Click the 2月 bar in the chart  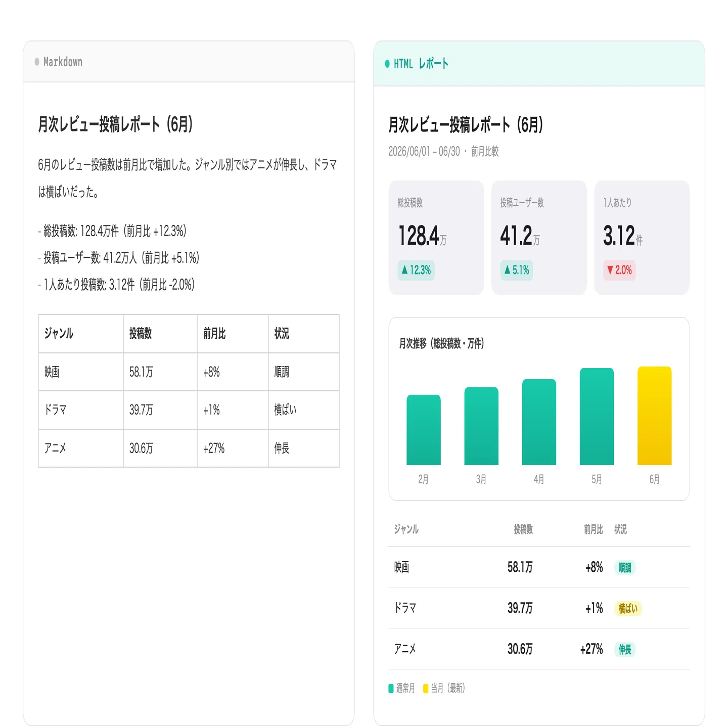[424, 430]
